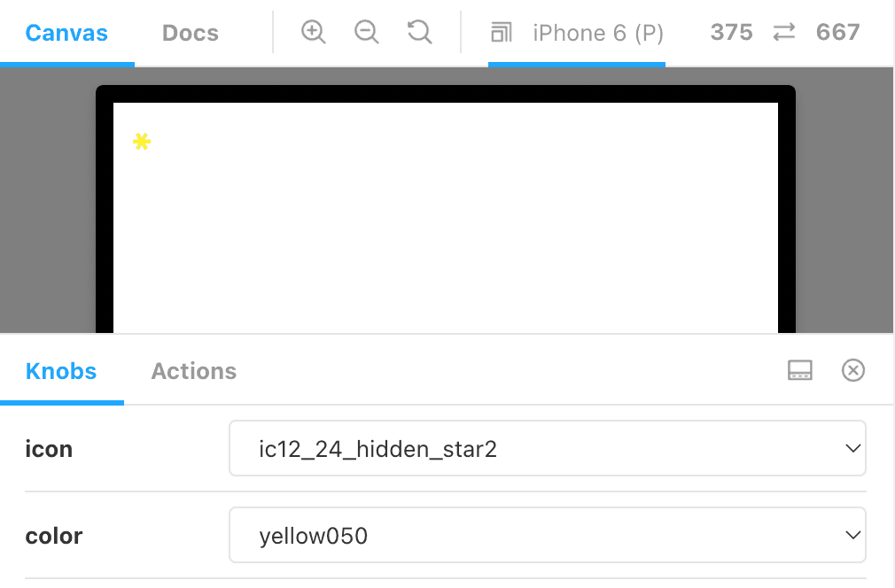
Task: Open the Actions panel tab
Action: (x=193, y=371)
